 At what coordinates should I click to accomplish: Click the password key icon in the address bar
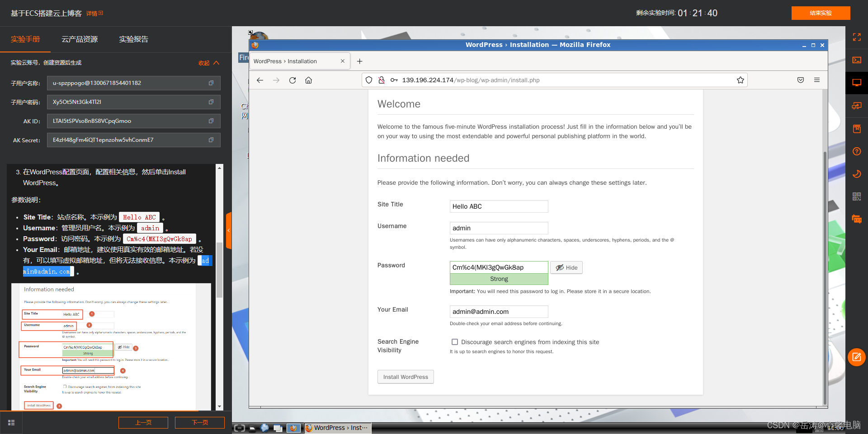[394, 80]
